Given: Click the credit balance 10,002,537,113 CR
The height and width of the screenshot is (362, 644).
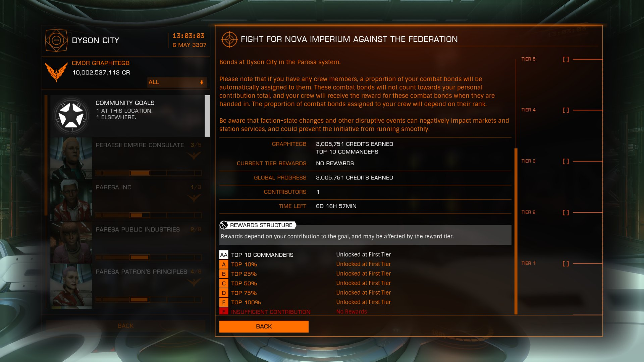Looking at the screenshot, I should click(x=101, y=72).
